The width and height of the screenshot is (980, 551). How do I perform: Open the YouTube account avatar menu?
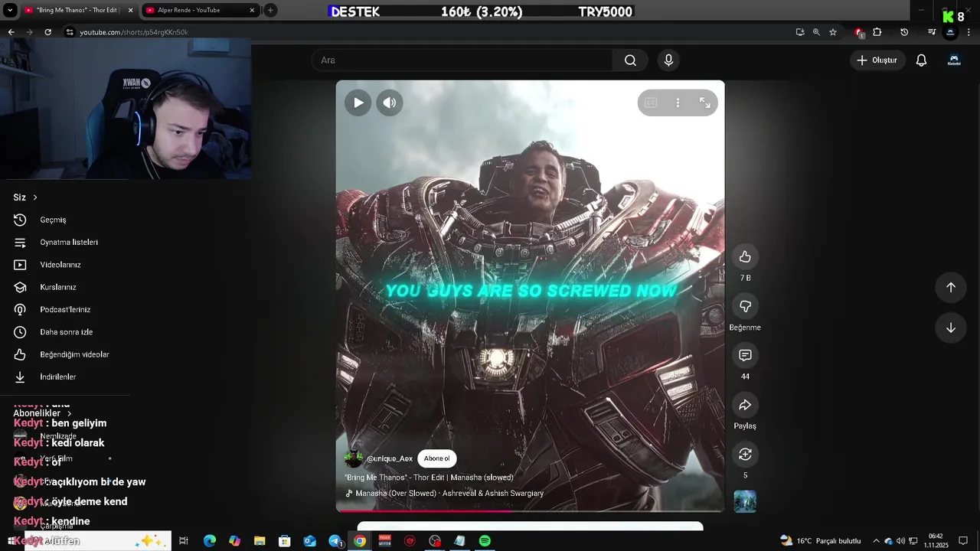[954, 60]
